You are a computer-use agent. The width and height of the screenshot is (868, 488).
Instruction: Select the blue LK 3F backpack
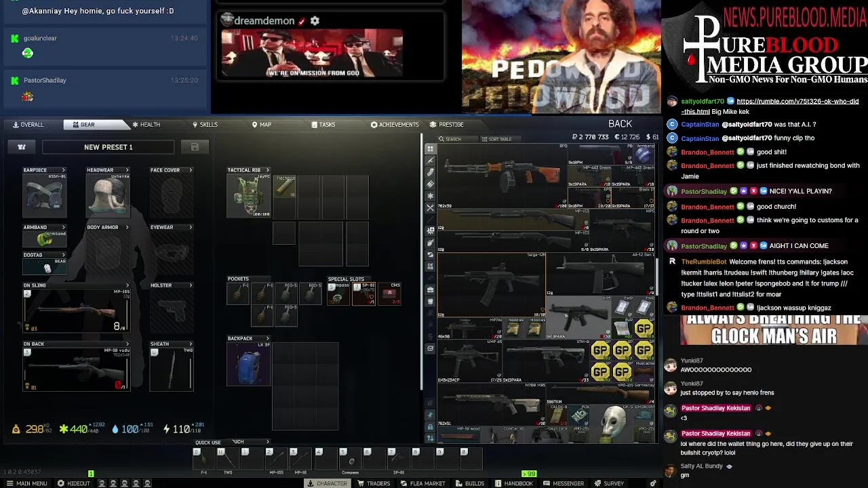pos(248,363)
